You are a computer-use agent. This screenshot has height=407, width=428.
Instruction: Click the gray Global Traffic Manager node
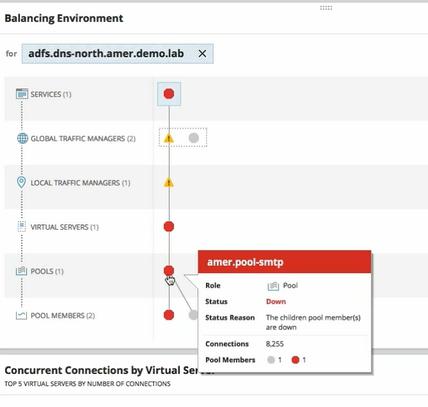pyautogui.click(x=194, y=138)
